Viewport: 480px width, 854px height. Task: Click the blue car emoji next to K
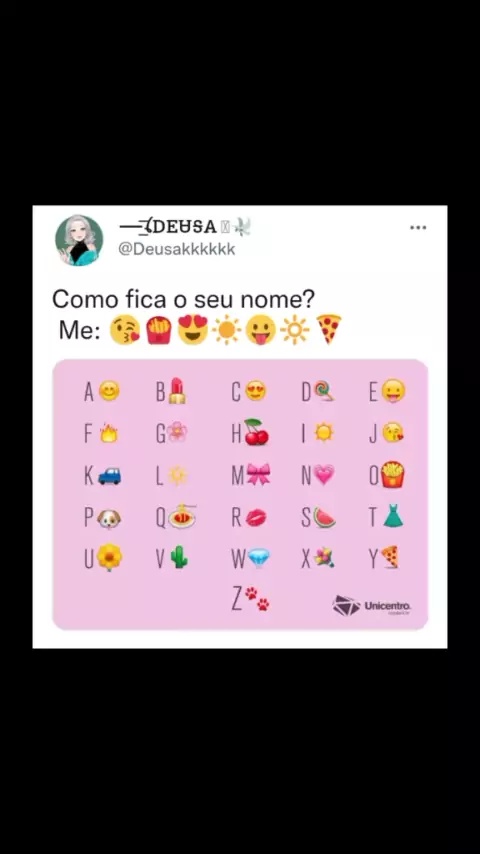[x=110, y=476]
